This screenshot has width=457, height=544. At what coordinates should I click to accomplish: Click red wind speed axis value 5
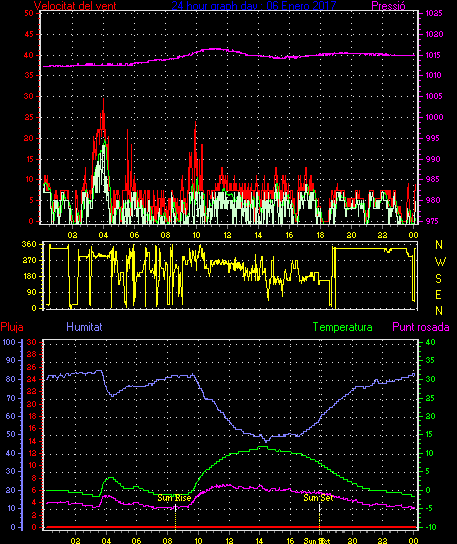pyautogui.click(x=31, y=200)
